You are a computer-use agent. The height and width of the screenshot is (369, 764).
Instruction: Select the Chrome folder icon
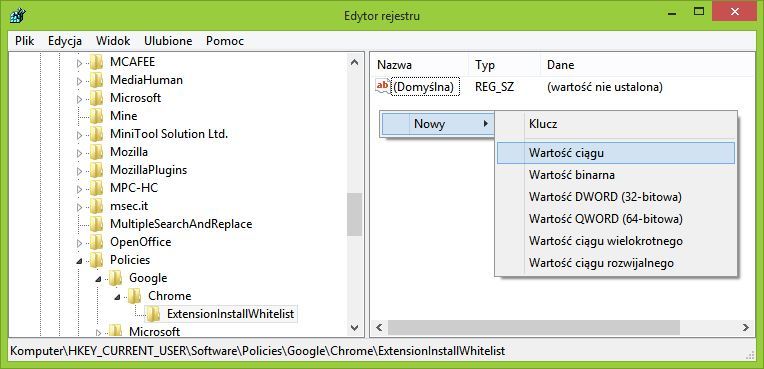tap(134, 296)
